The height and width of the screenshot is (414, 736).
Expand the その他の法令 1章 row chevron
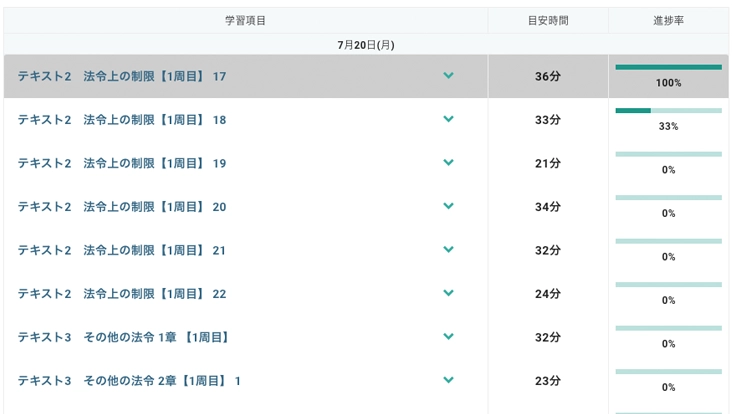448,337
